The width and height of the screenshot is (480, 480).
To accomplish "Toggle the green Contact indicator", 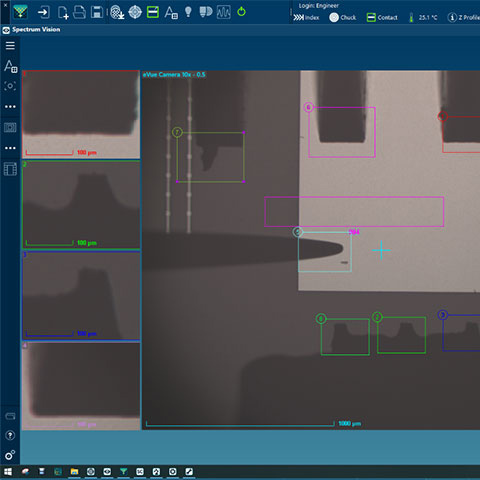I will [x=382, y=17].
